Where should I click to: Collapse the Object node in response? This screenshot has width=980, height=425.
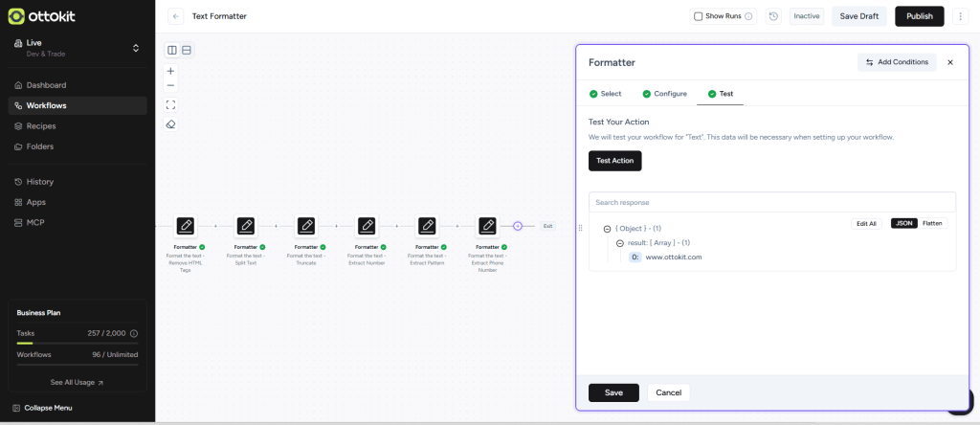coord(608,229)
